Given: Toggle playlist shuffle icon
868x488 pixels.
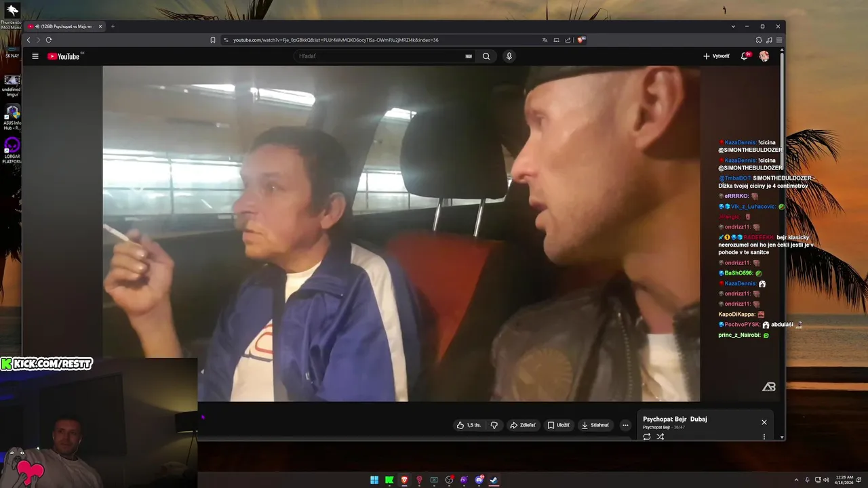Looking at the screenshot, I should (660, 436).
